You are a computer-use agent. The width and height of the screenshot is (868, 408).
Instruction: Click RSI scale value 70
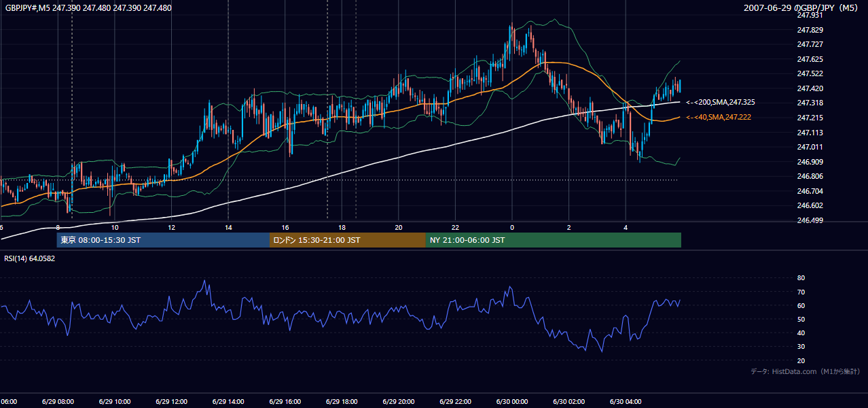coord(801,292)
